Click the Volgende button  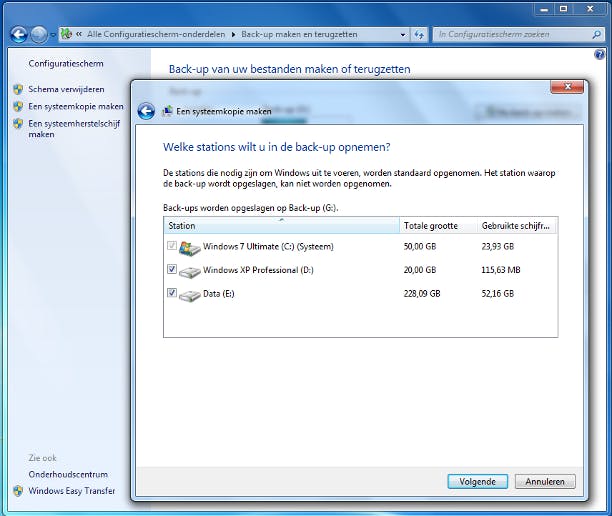477,482
